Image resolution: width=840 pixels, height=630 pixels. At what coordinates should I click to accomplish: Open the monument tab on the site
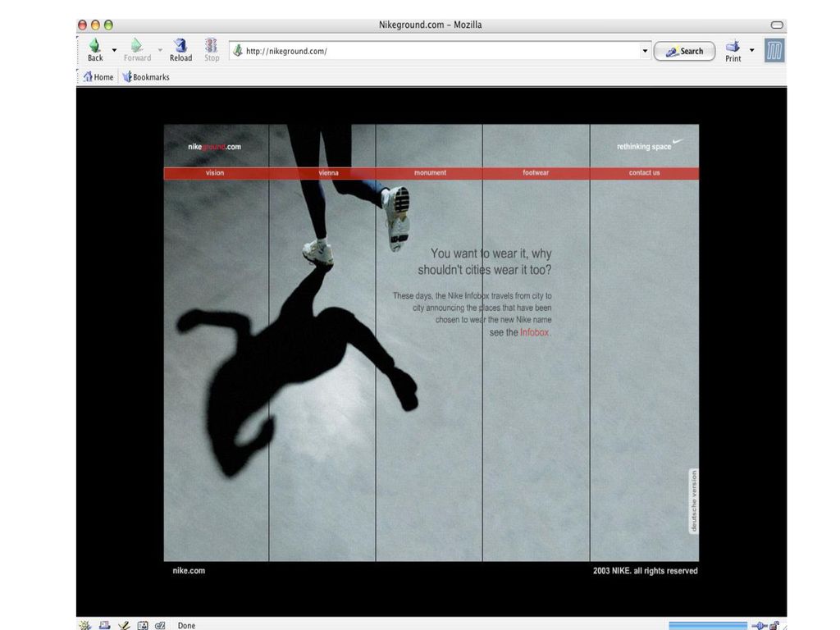point(430,172)
